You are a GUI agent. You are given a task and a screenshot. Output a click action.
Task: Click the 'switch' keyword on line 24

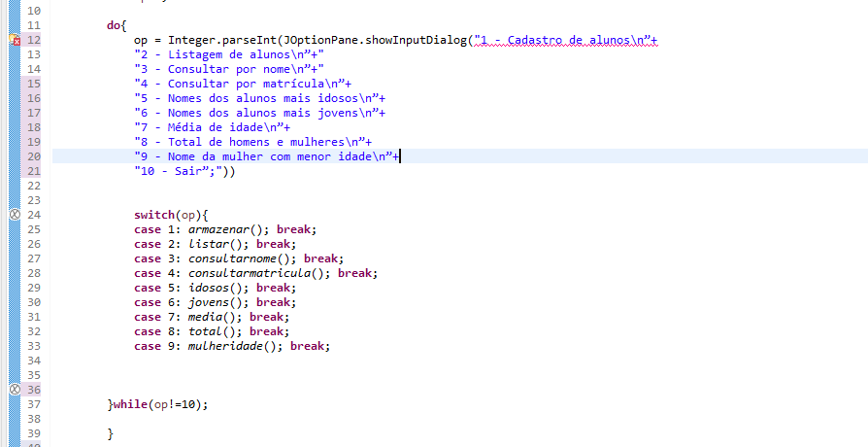click(x=154, y=215)
